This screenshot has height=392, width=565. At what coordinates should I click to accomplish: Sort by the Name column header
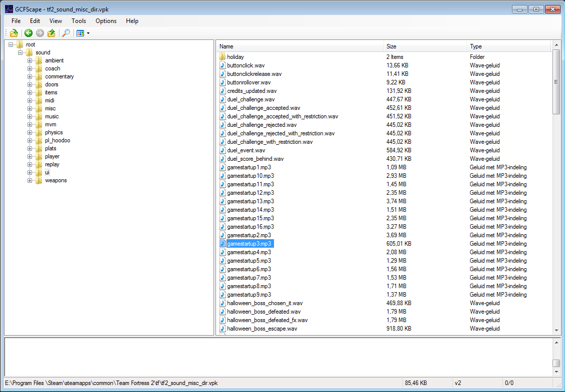pos(300,46)
